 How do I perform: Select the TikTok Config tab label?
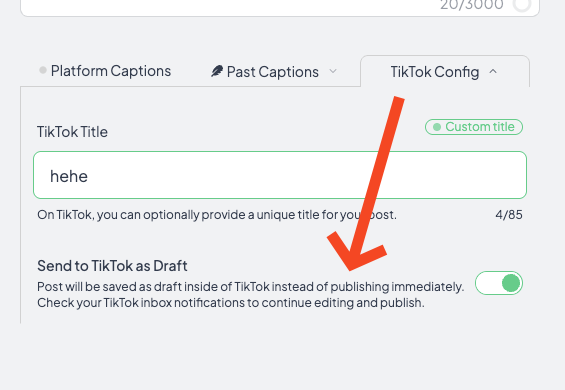point(435,72)
